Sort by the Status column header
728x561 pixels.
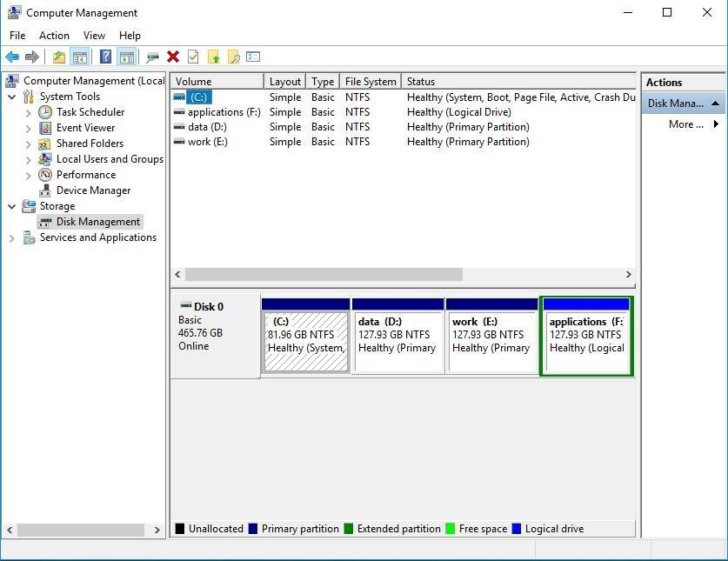click(518, 81)
